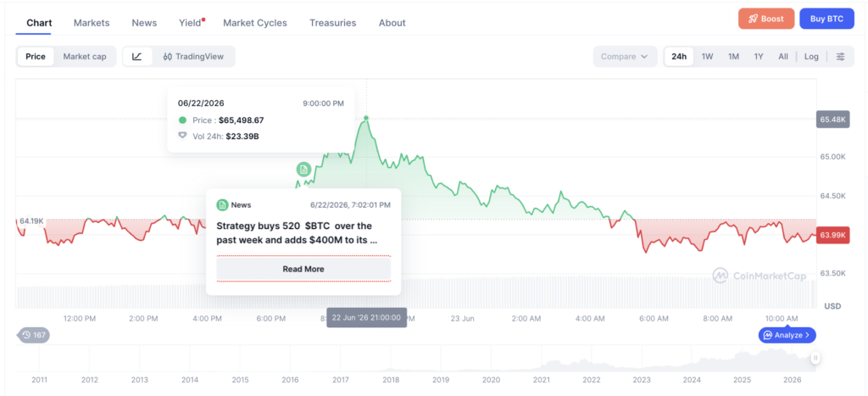Select the line chart icon
The image size is (868, 396).
click(137, 57)
